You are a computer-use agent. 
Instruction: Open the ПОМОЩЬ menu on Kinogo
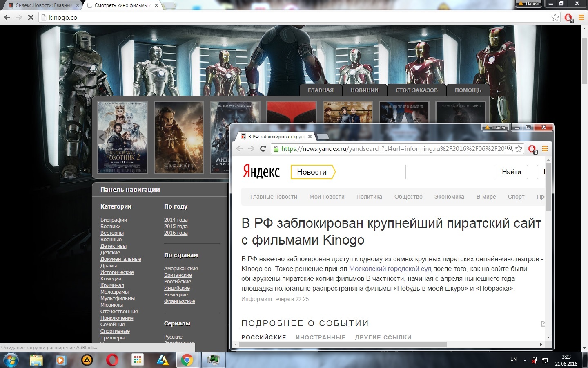pyautogui.click(x=468, y=90)
